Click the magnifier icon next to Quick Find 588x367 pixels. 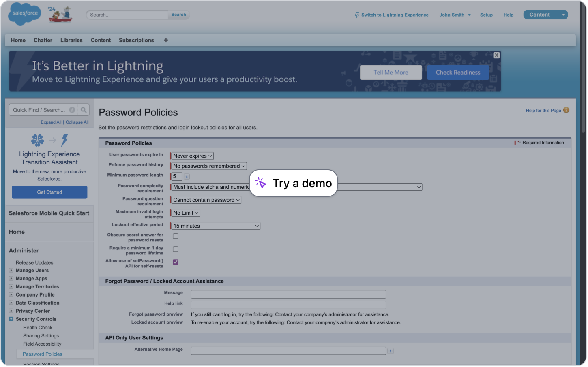pyautogui.click(x=84, y=109)
